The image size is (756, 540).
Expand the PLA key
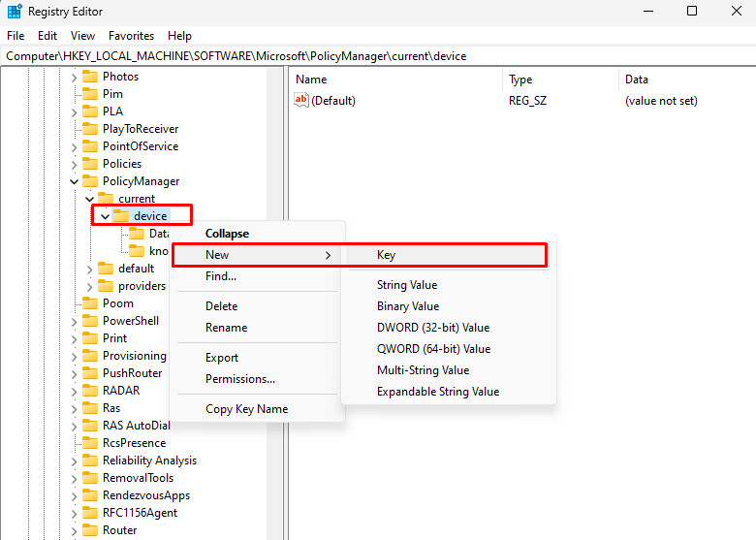[74, 112]
